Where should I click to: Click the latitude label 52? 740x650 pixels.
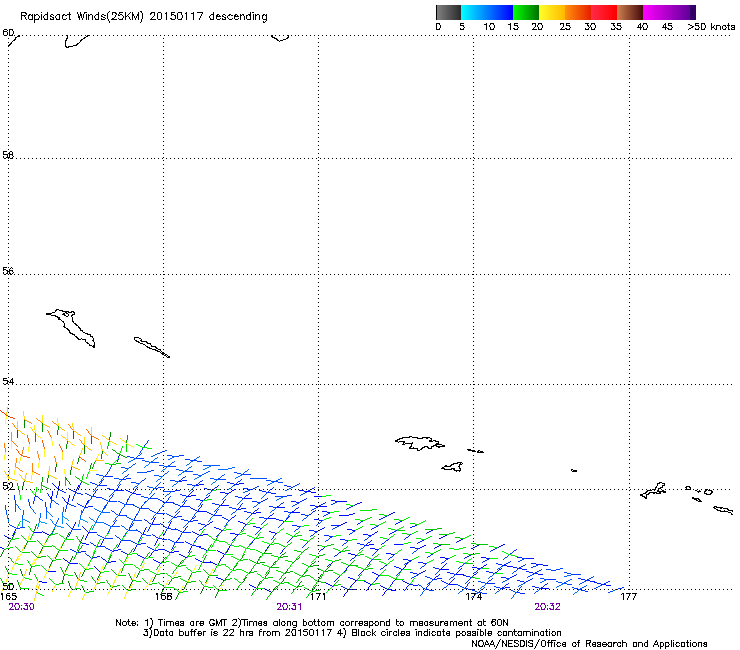point(8,486)
